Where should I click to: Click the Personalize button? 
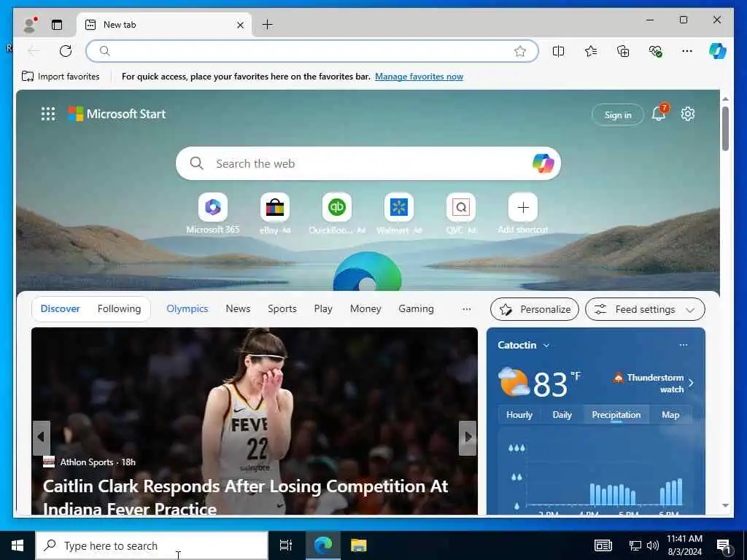point(535,309)
